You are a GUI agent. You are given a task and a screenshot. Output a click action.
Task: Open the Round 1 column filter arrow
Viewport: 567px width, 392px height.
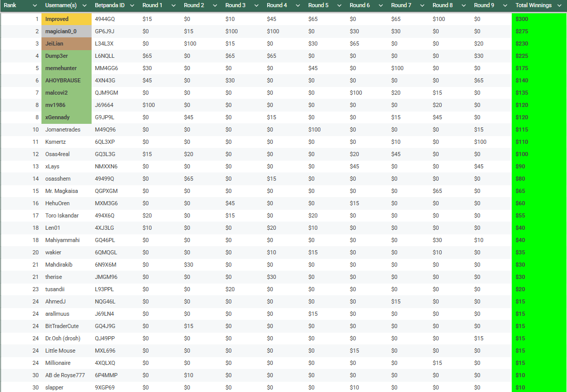tap(173, 6)
